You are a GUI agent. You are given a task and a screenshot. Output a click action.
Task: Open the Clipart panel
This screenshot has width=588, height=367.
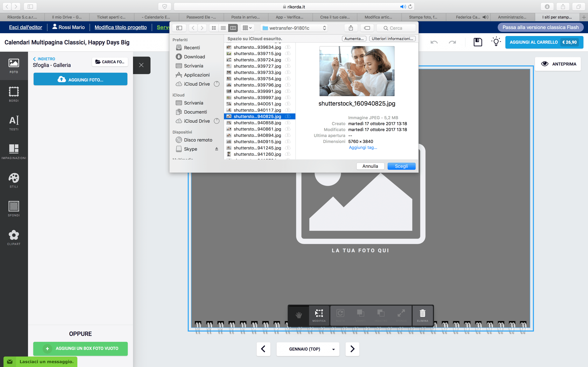click(x=14, y=237)
